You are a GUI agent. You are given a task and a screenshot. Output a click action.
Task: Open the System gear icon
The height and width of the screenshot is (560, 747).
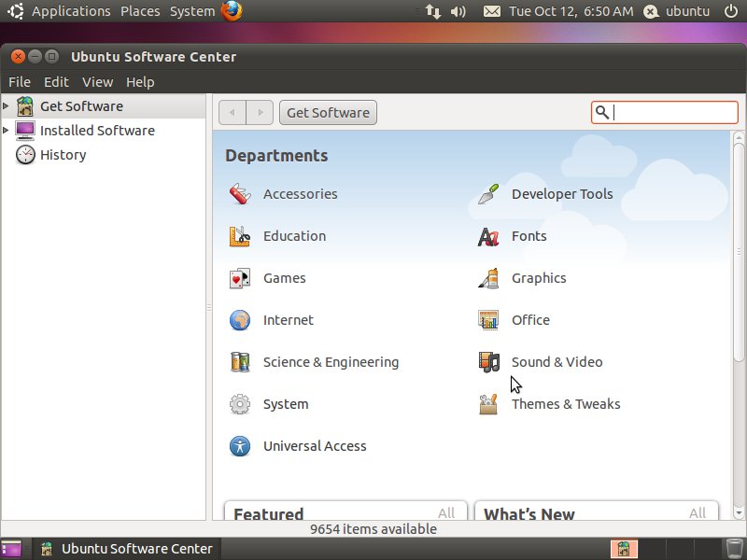(240, 404)
